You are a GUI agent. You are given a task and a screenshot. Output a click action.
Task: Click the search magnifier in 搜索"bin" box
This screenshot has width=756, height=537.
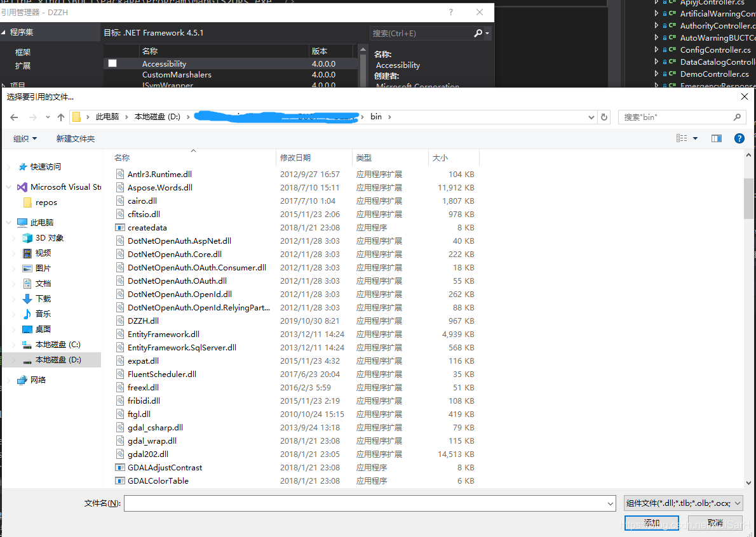point(737,117)
